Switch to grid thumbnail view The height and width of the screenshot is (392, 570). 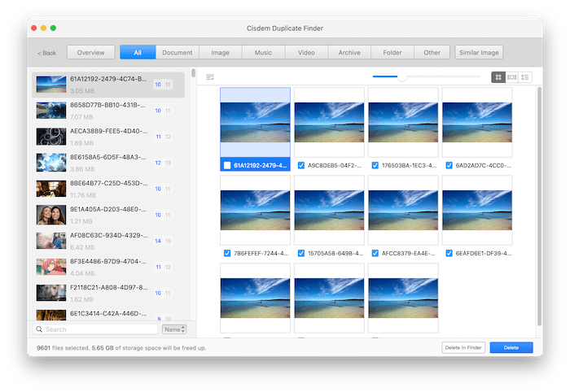498,77
